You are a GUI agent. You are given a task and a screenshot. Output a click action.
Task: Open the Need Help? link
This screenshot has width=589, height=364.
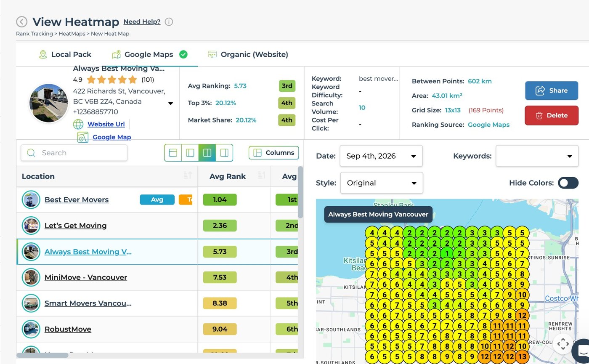[142, 22]
